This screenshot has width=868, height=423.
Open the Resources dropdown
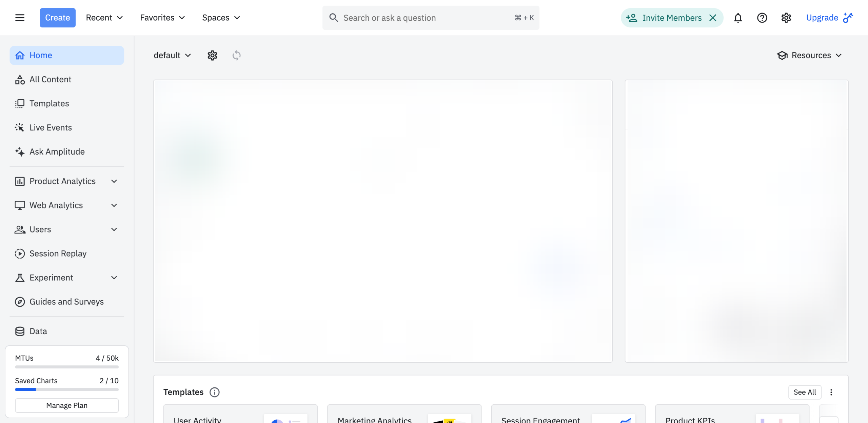point(810,55)
